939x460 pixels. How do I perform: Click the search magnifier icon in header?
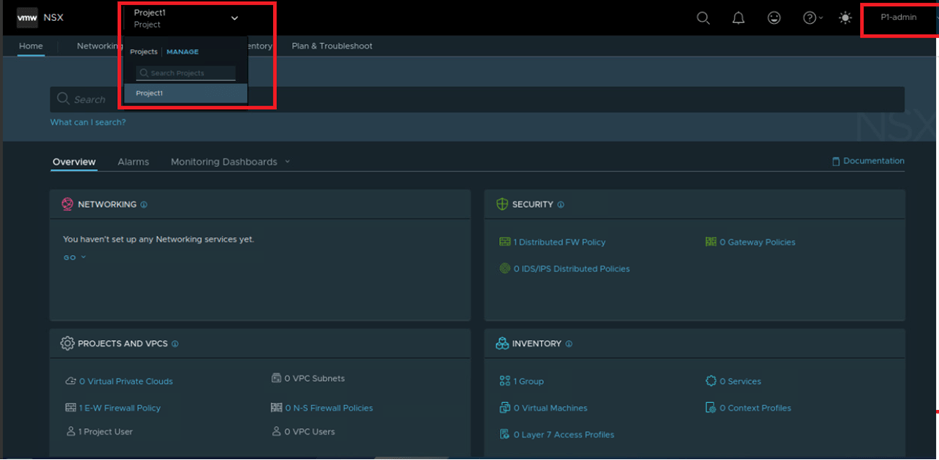(x=703, y=18)
